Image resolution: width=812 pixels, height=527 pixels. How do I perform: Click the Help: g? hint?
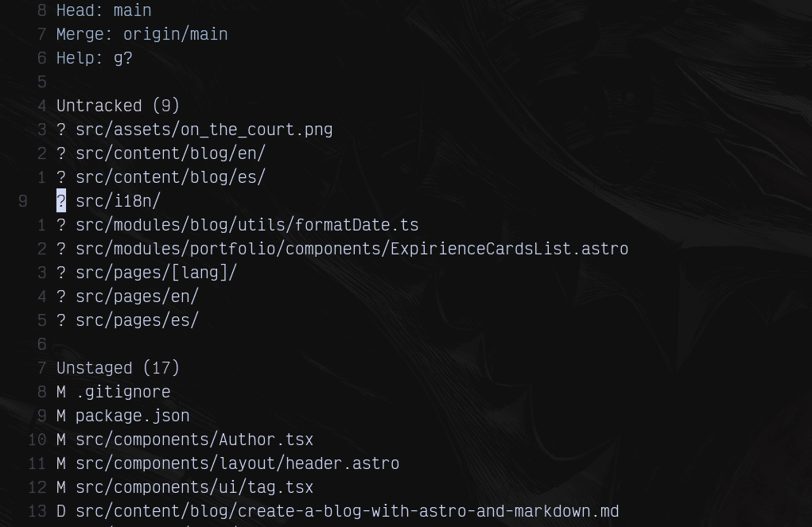94,58
